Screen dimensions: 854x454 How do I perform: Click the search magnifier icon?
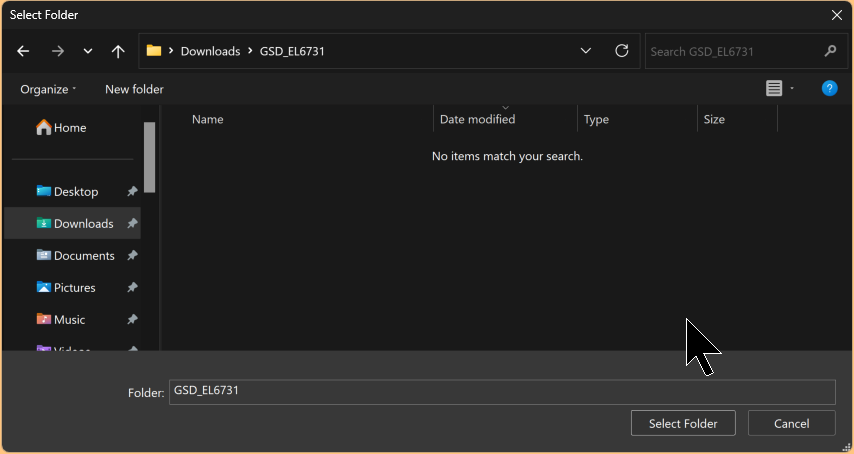coord(829,51)
